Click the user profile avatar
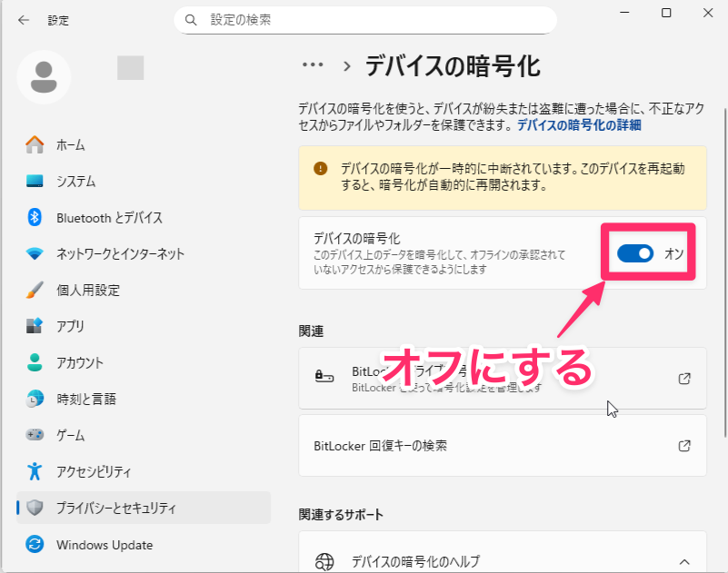Image resolution: width=728 pixels, height=573 pixels. (x=44, y=78)
